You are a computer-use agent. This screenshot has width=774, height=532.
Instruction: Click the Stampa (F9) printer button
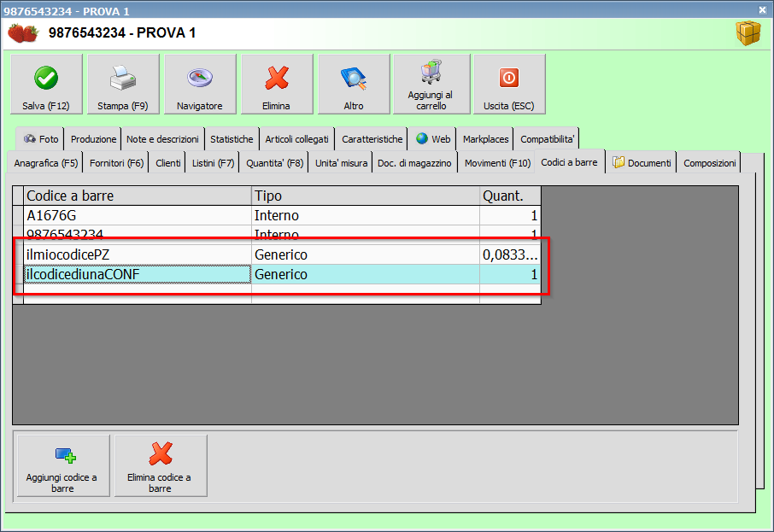123,85
